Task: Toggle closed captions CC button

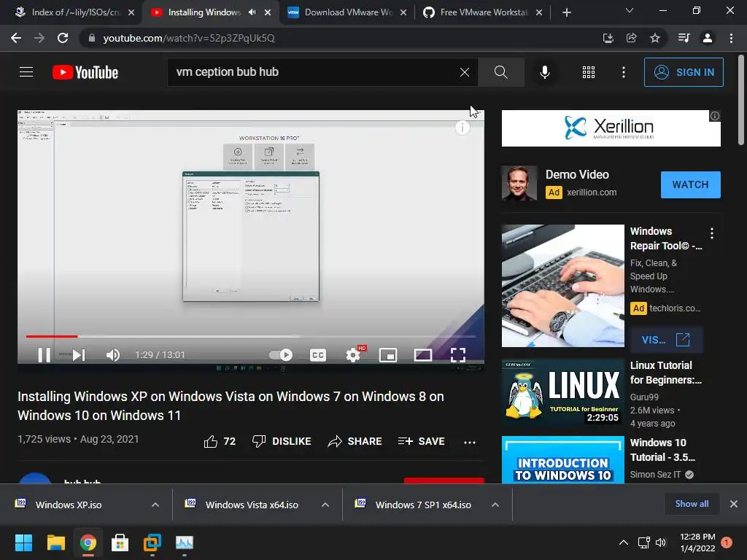Action: [318, 355]
